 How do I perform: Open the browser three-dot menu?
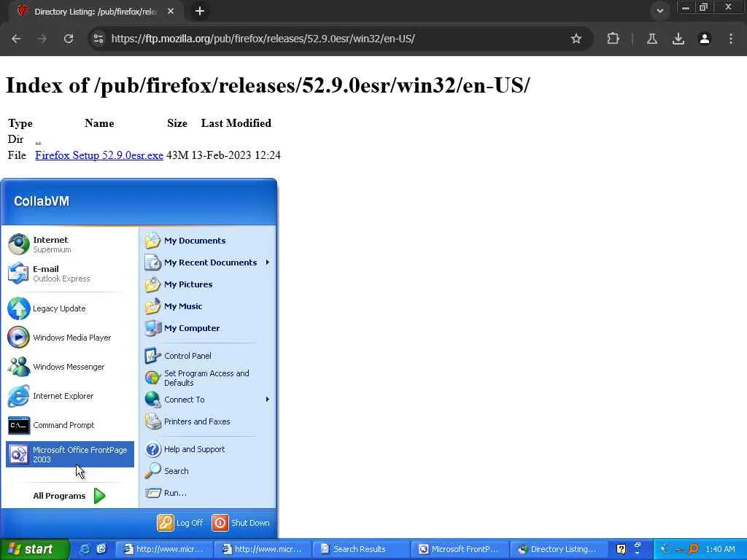pyautogui.click(x=731, y=39)
